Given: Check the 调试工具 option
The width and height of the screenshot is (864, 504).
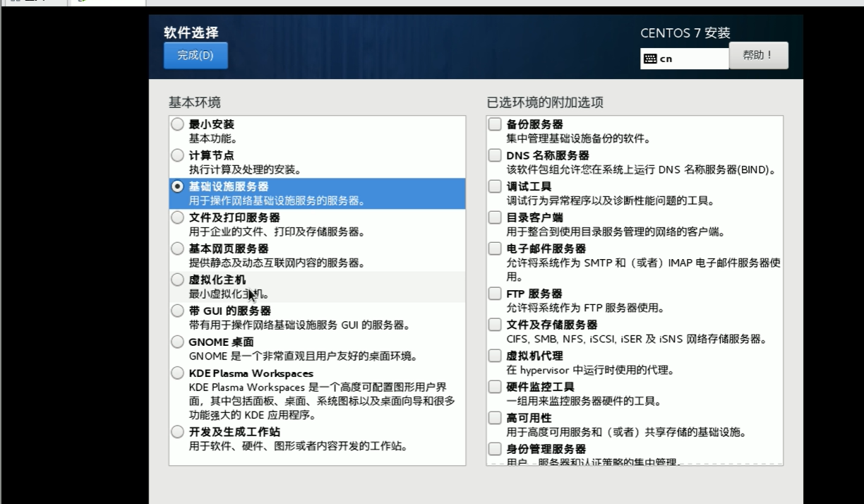Looking at the screenshot, I should [x=495, y=186].
